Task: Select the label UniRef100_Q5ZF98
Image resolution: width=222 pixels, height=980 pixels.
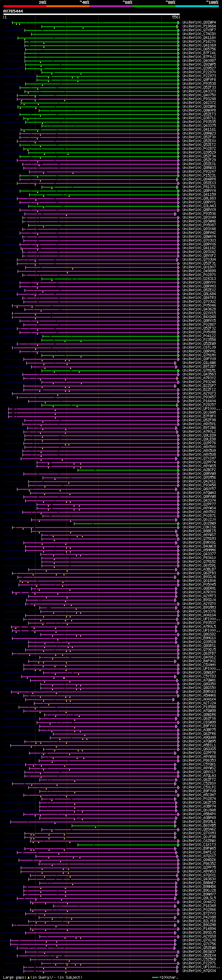Action: (x=199, y=420)
